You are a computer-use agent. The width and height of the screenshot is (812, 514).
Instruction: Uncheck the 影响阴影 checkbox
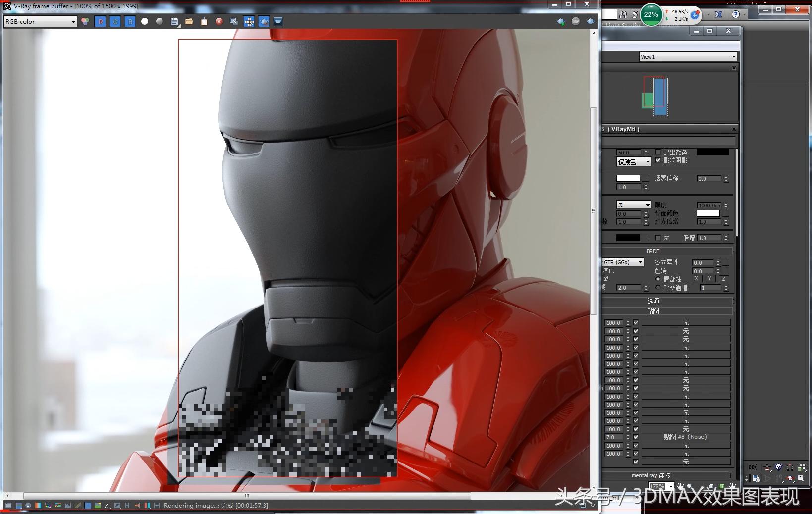click(x=658, y=160)
